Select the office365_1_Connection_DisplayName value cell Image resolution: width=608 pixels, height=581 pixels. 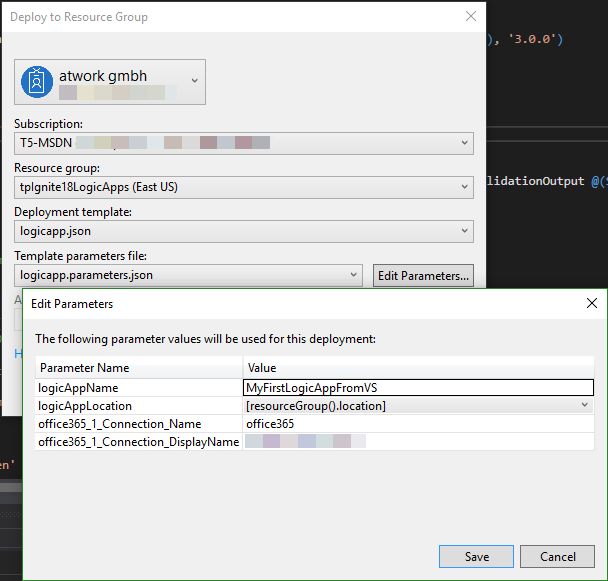tap(418, 441)
